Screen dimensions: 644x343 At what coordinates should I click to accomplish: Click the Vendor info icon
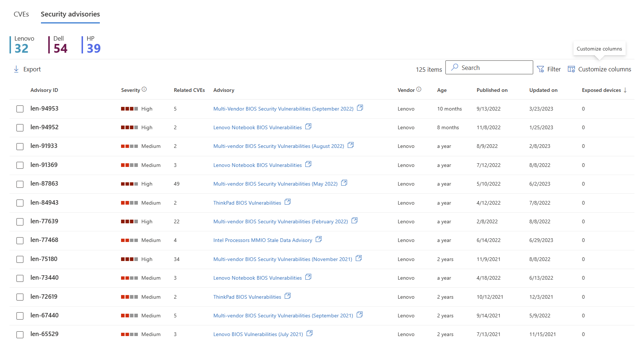[x=419, y=89]
